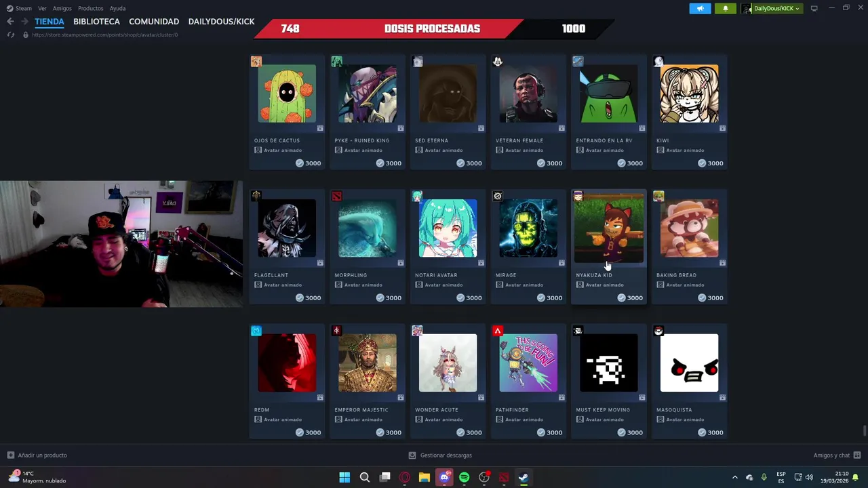
Task: Select the Ojos de Cactus avatar image
Action: 287,94
